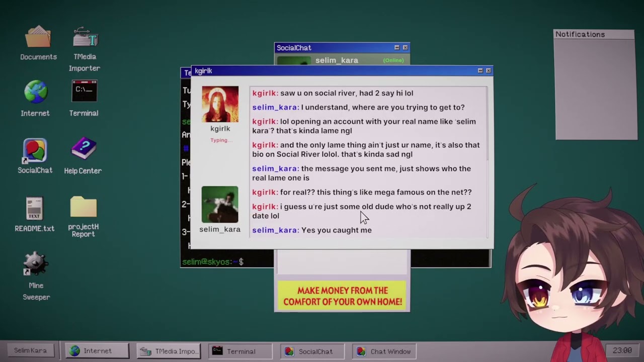Screen dimensions: 644x362
Task: Click the SocialChat window title text
Action: pos(294,48)
